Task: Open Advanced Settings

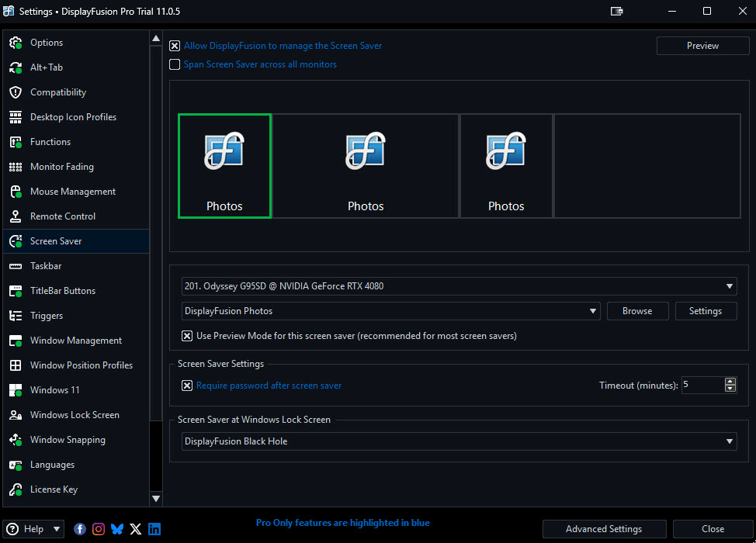Action: click(603, 529)
